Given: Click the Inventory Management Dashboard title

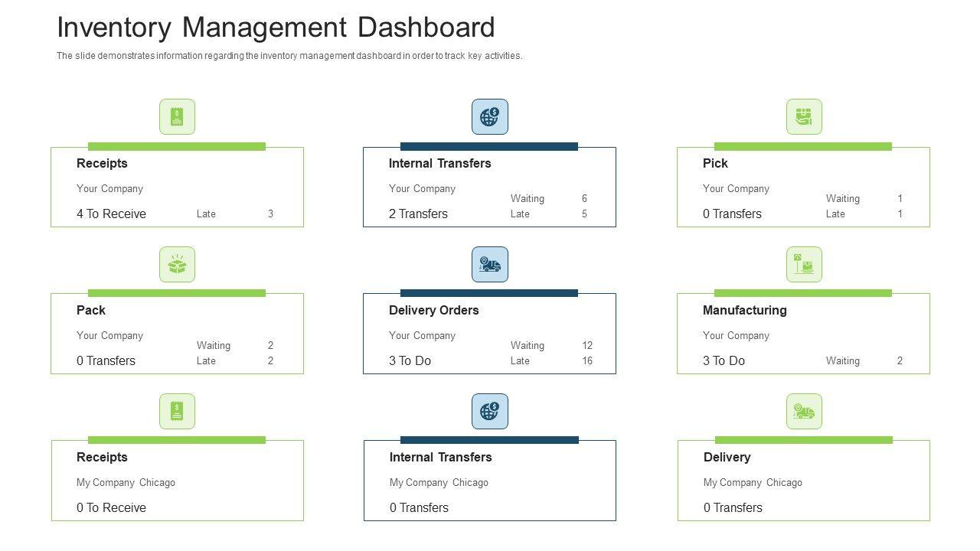Looking at the screenshot, I should [276, 28].
